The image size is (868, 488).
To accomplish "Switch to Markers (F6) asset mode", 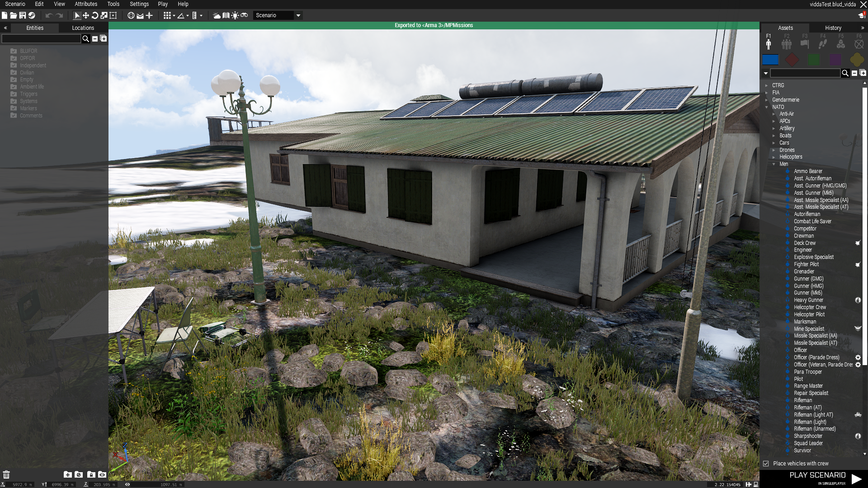I will 859,41.
